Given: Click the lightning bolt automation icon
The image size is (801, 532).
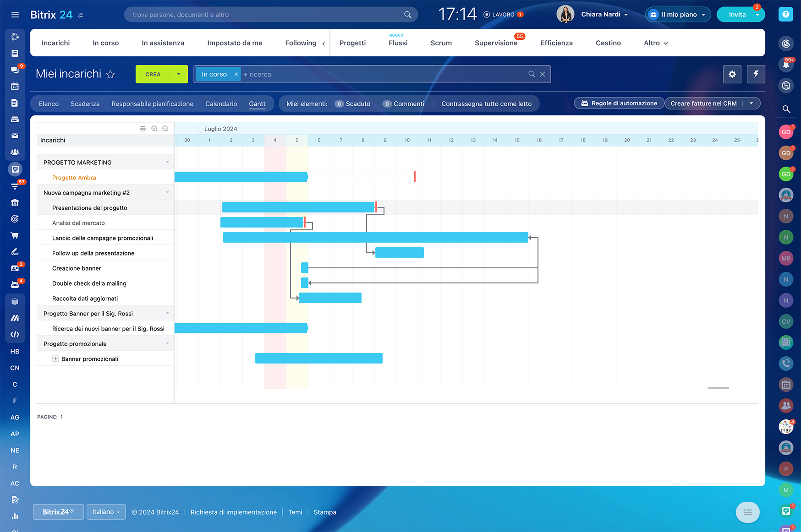Looking at the screenshot, I should coord(756,74).
